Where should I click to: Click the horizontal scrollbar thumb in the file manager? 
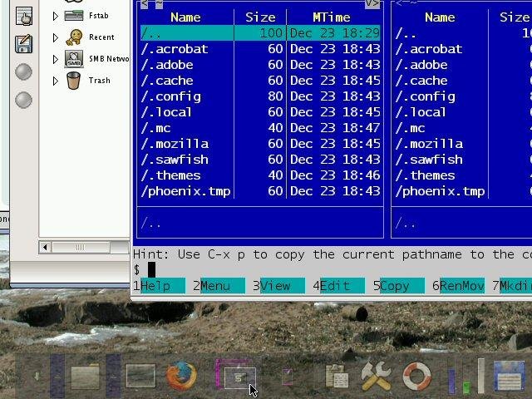pyautogui.click(x=81, y=247)
